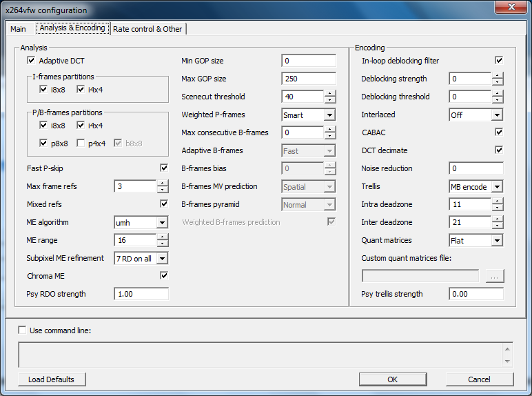Click the Min GOP size field
532x396 pixels.
pos(309,61)
